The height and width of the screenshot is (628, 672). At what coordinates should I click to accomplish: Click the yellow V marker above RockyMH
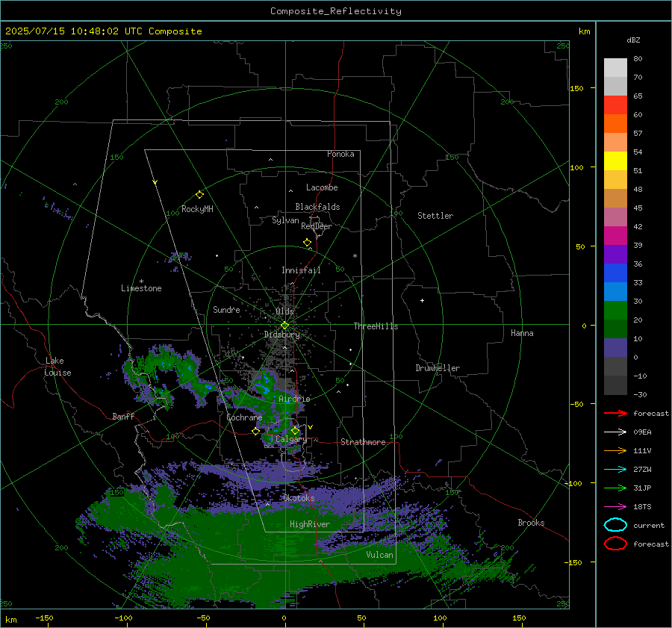point(155,183)
